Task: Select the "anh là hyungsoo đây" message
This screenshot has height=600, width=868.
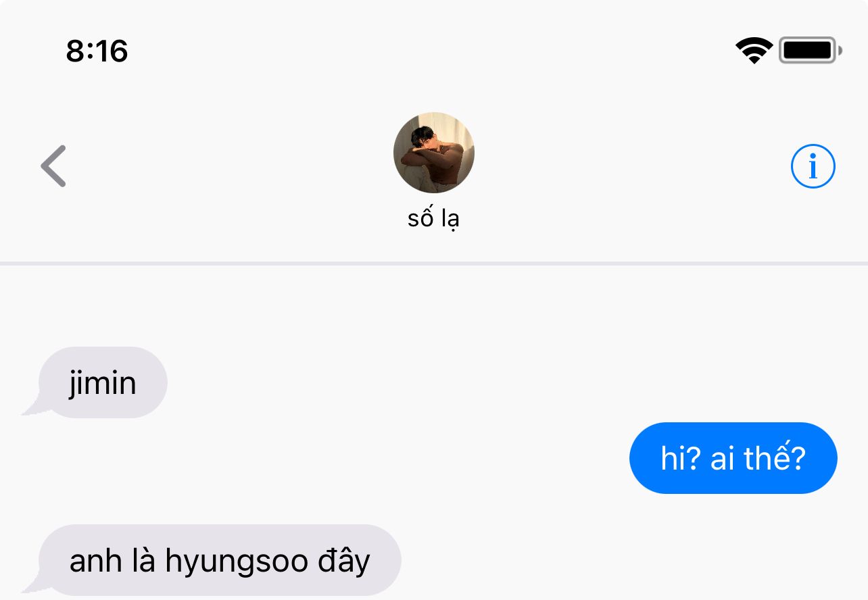Action: (x=220, y=560)
